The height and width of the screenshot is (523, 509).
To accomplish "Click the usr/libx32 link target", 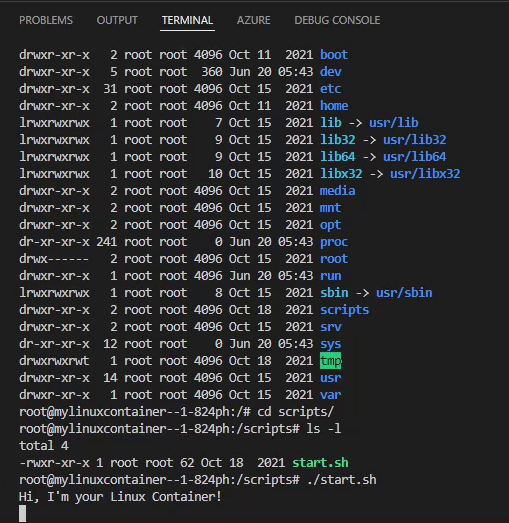I will tap(425, 174).
